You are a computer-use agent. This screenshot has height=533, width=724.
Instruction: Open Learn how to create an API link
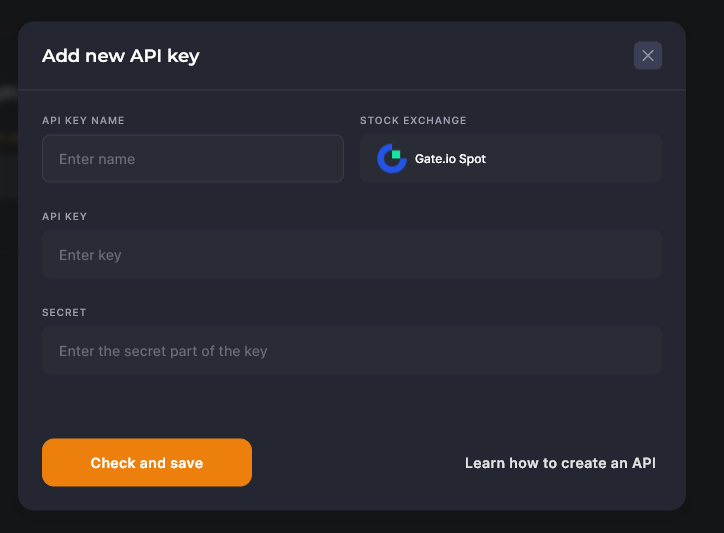pos(560,463)
